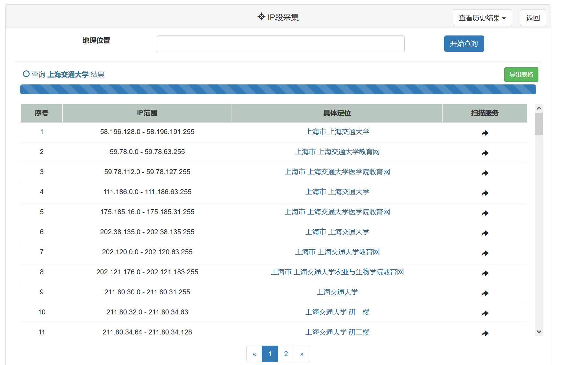Image resolution: width=588 pixels, height=365 pixels.
Task: Open 上海交通大学教育网 link in row 7
Action: (x=337, y=252)
